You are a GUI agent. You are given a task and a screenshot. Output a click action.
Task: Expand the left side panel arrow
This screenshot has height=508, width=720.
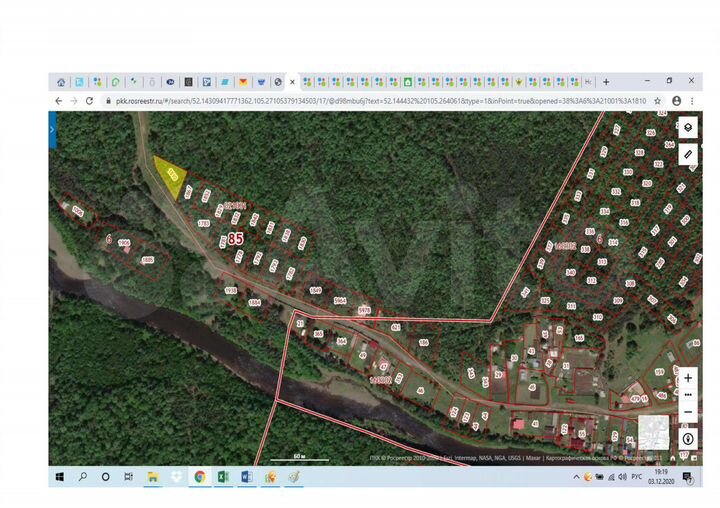click(52, 129)
